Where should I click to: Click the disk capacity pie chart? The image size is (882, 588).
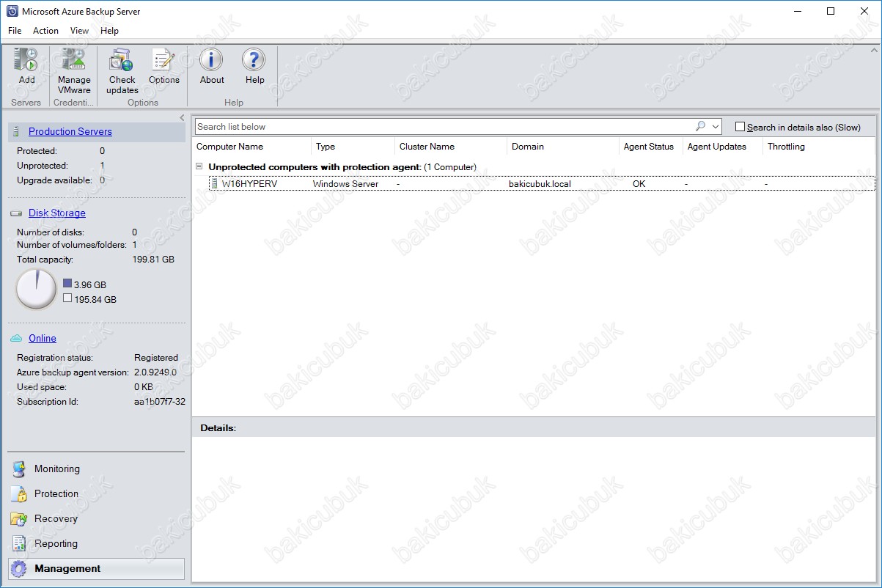pyautogui.click(x=36, y=289)
